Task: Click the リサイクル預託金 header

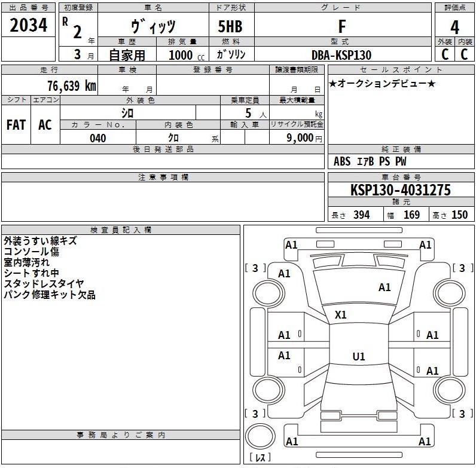Action: pos(297,124)
